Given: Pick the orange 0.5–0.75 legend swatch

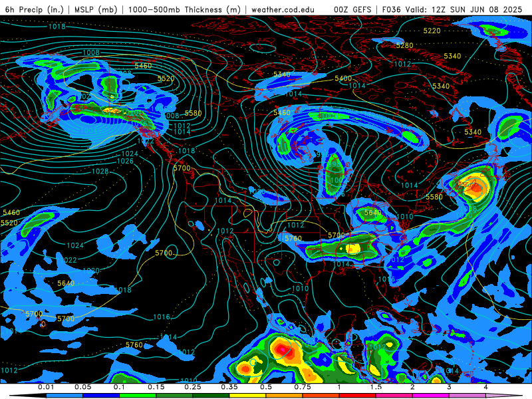Looking at the screenshot, I should pyautogui.click(x=285, y=396).
